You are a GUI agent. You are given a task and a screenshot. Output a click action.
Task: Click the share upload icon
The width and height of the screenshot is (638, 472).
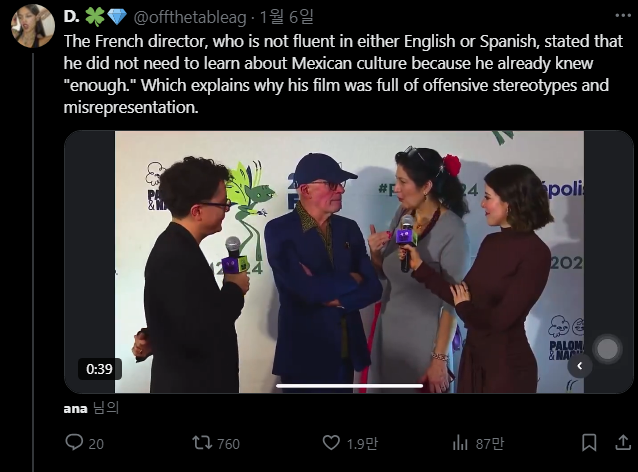pos(621,442)
